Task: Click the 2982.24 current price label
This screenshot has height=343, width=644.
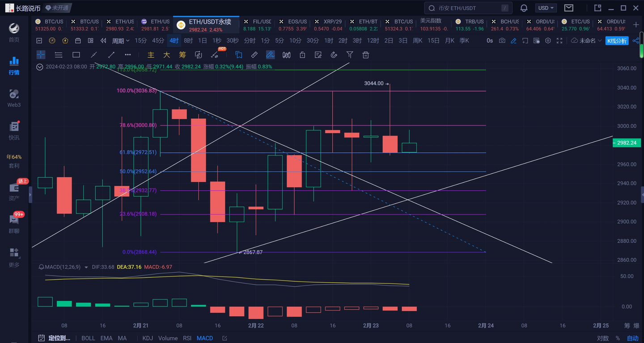Action: [x=626, y=143]
